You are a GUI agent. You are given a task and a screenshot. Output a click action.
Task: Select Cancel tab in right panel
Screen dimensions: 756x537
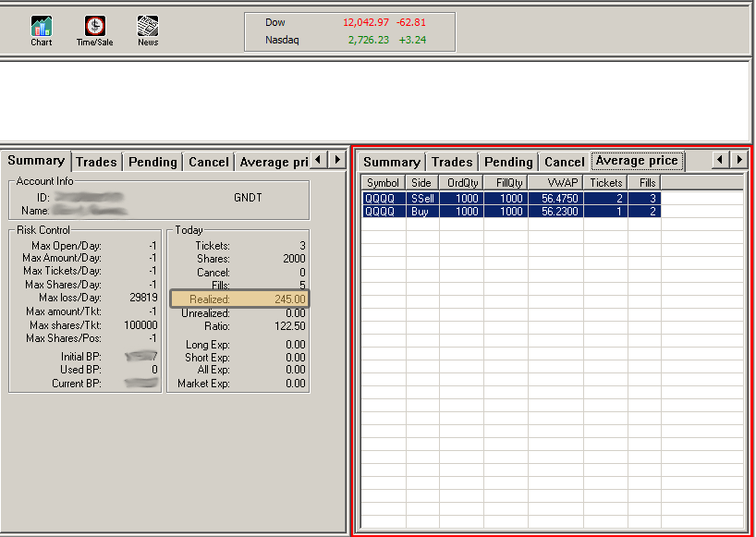(x=564, y=162)
